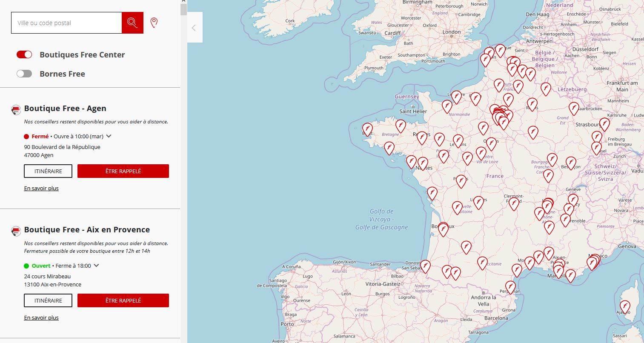Screen dimensions: 644x343
Task: Click Être rappelé for Aix en Provence
Action: (x=123, y=300)
